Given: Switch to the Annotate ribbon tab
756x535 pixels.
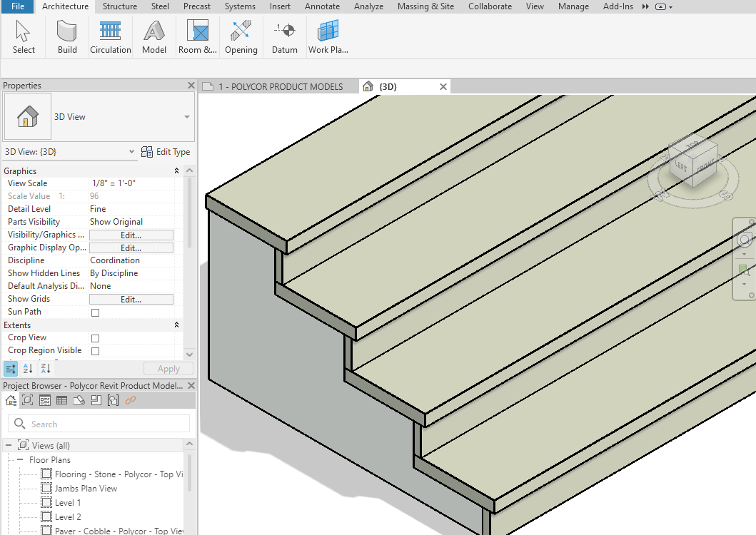Looking at the screenshot, I should (322, 6).
